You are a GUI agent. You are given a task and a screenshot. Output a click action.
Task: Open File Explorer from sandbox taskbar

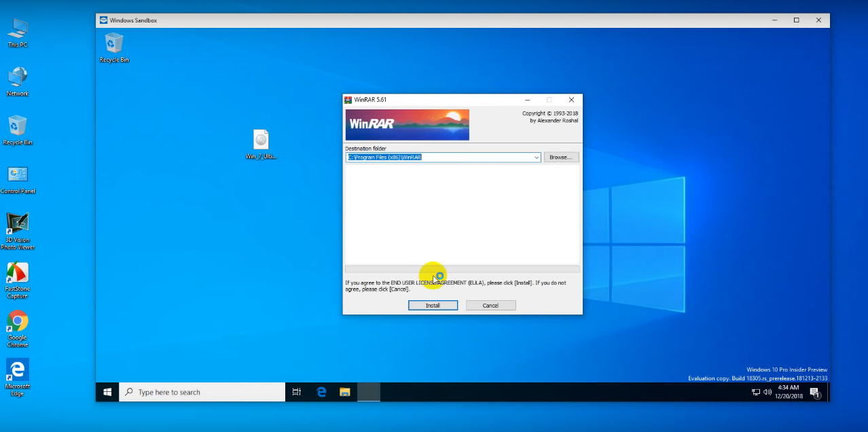(345, 392)
